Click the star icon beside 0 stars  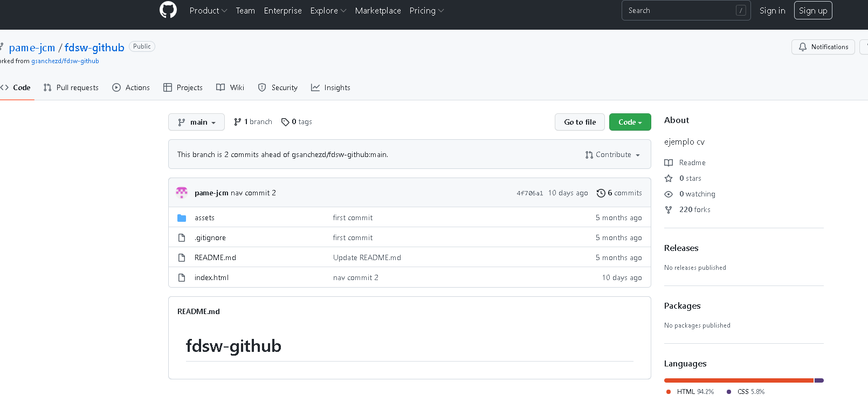(x=669, y=179)
